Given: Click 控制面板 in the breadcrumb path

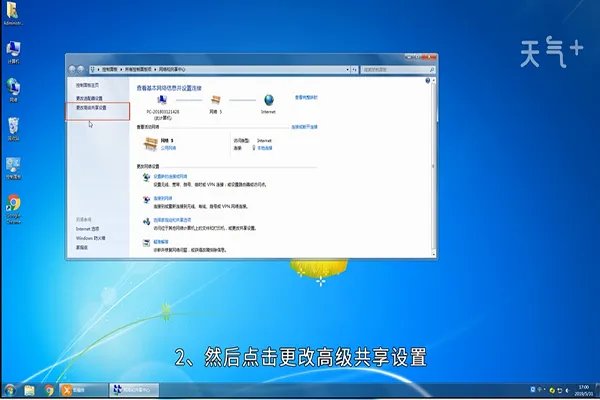Looking at the screenshot, I should pyautogui.click(x=109, y=70).
